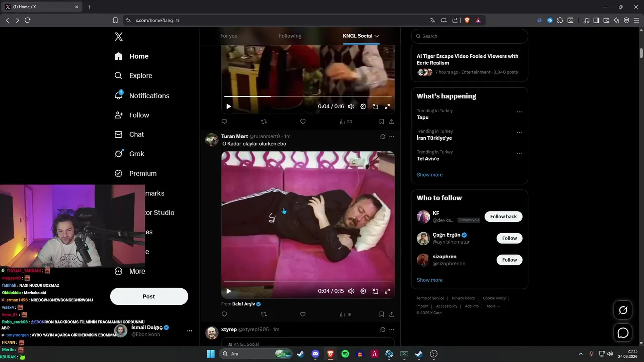Open account menu next to İsmail Dalgıç
This screenshot has width=644, height=362.
190,331
